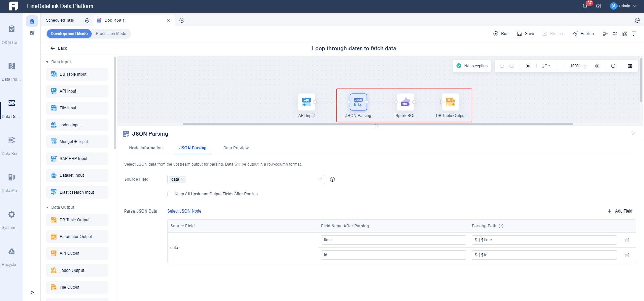Viewport: 644px width, 301px height.
Task: Click the Save button
Action: click(526, 34)
